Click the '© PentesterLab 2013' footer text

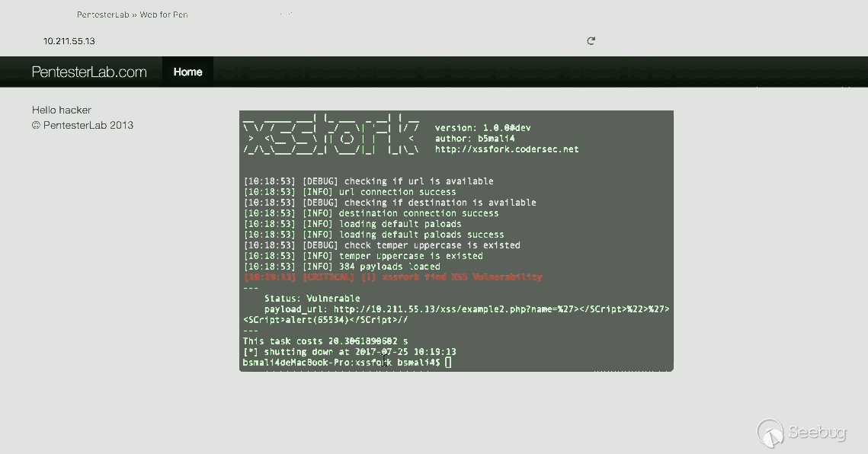point(82,125)
